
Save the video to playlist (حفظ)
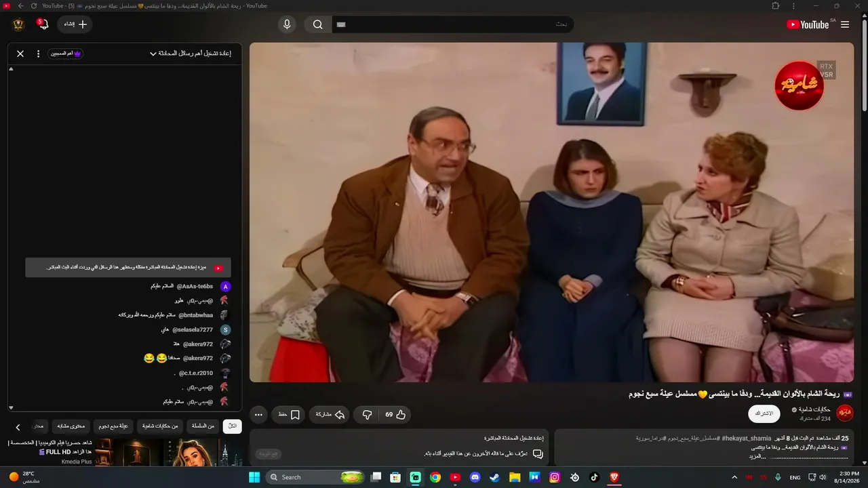[x=289, y=414]
